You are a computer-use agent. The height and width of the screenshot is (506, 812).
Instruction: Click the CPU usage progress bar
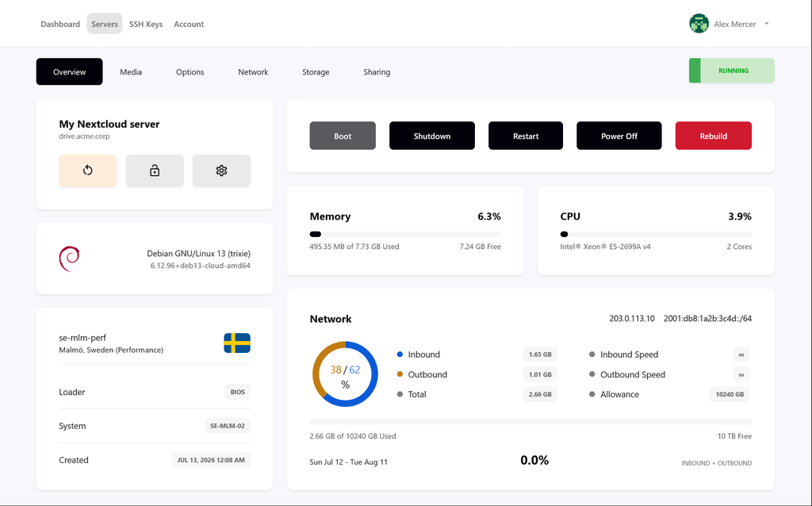656,234
